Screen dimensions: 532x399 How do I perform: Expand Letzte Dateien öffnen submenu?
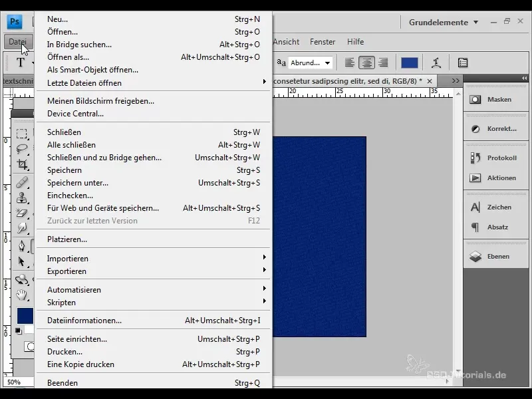point(154,82)
